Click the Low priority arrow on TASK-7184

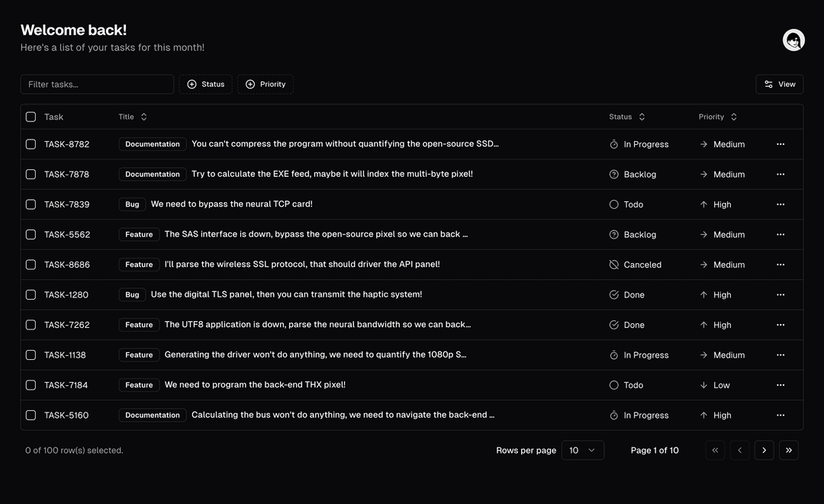tap(703, 385)
